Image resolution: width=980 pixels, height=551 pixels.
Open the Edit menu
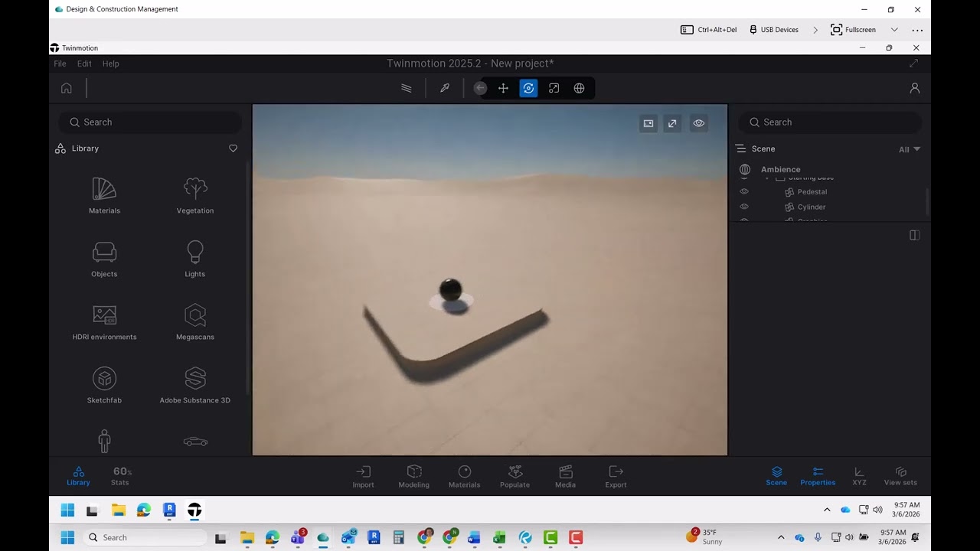point(84,64)
